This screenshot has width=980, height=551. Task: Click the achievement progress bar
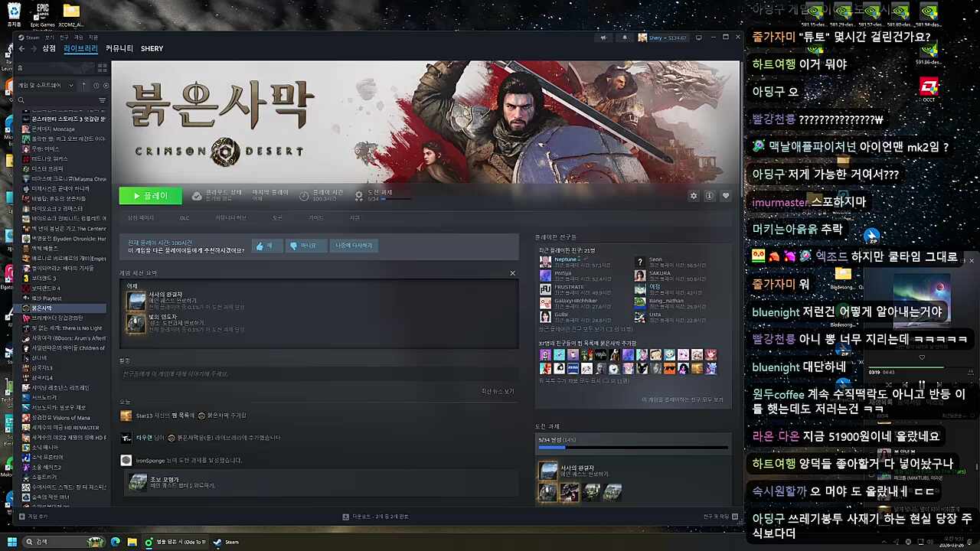(633, 448)
